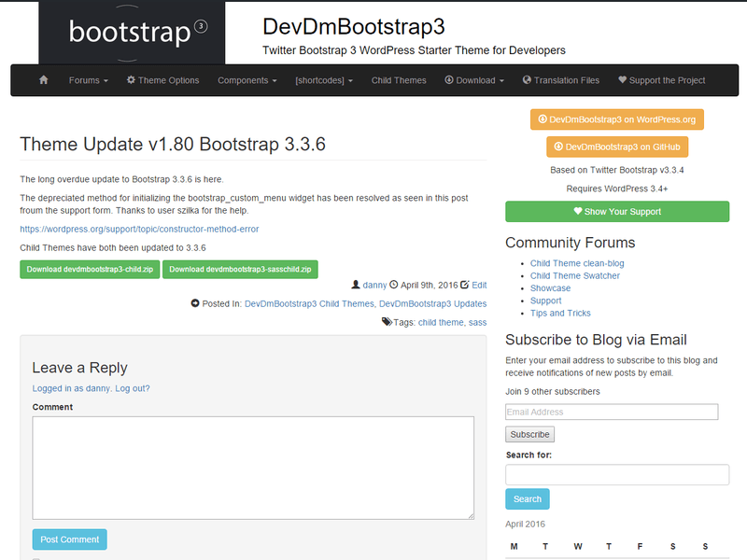Click the tag icon before the Tags list

(385, 321)
